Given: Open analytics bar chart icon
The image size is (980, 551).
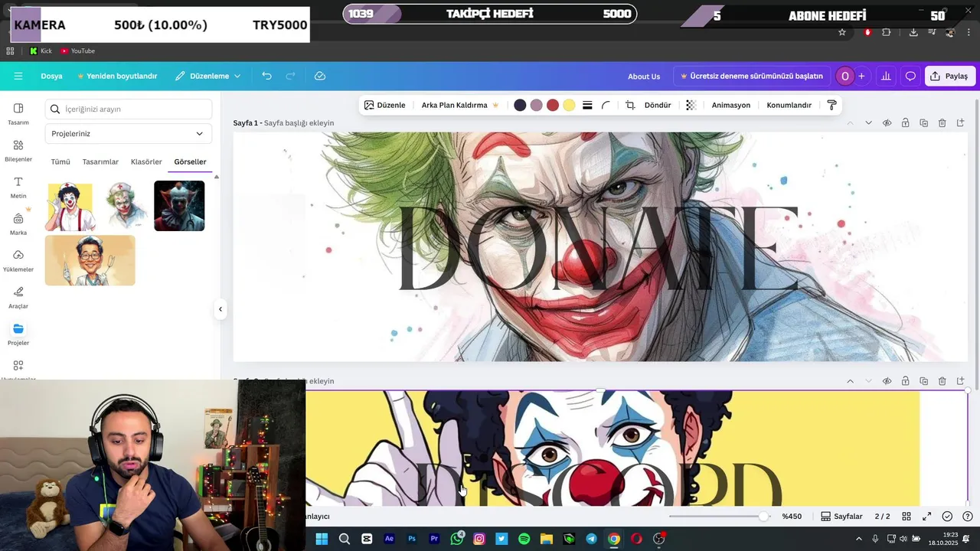Looking at the screenshot, I should click(x=886, y=76).
